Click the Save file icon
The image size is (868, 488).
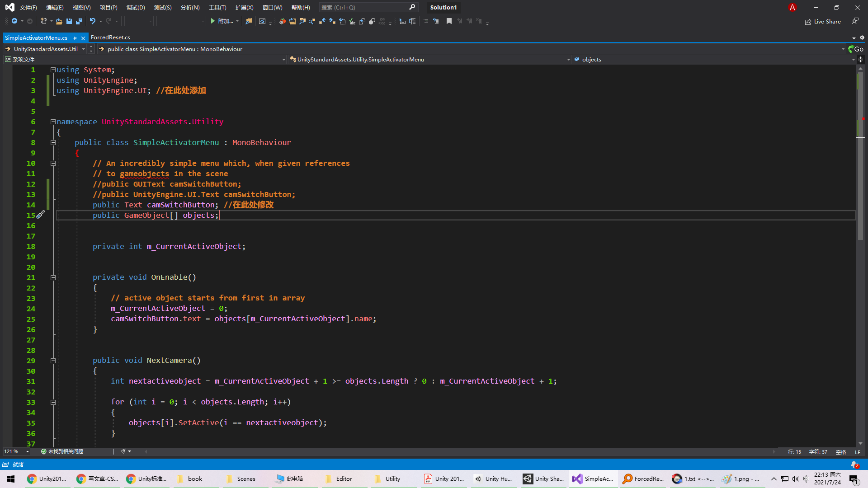(69, 21)
